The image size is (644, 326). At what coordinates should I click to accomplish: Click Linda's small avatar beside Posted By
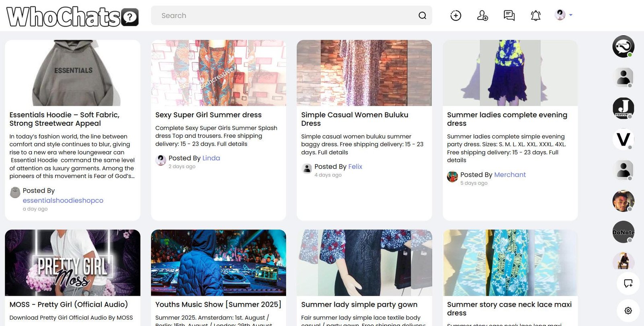point(161,160)
